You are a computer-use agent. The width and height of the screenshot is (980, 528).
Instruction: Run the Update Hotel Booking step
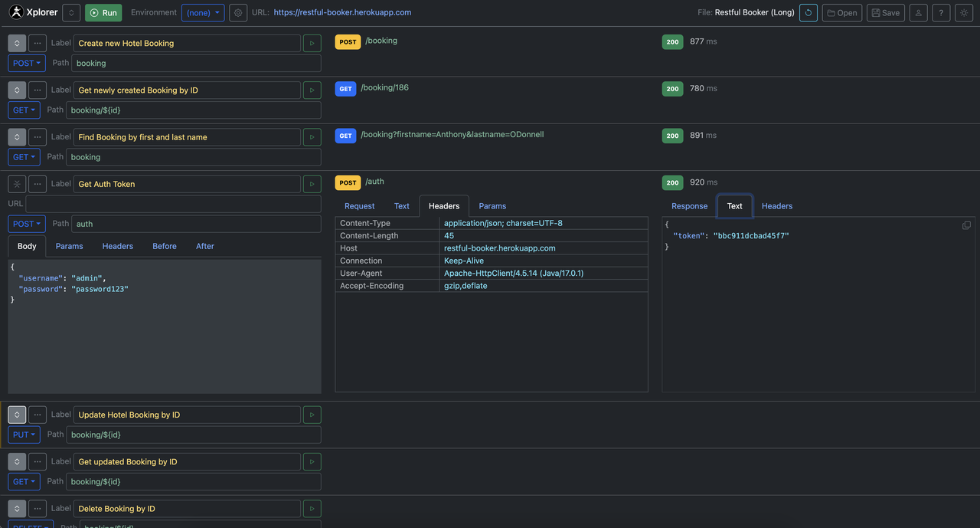(312, 415)
